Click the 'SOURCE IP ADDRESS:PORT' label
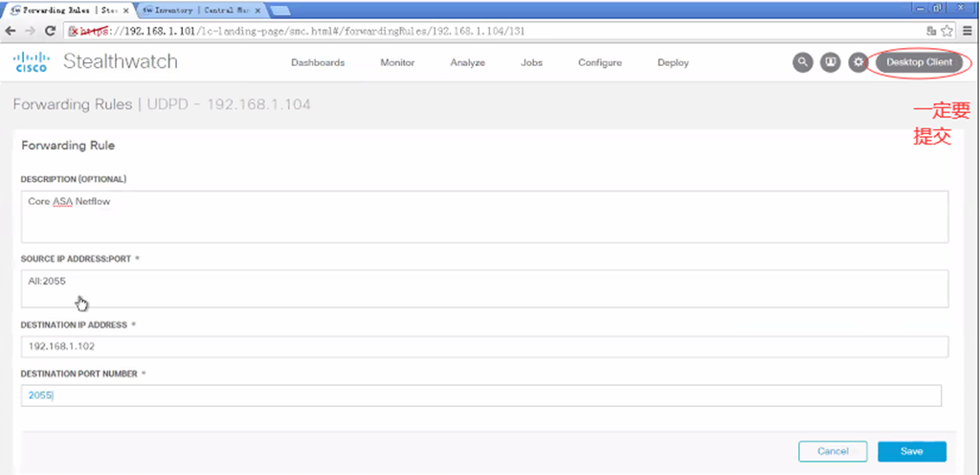The image size is (980, 475). click(77, 259)
